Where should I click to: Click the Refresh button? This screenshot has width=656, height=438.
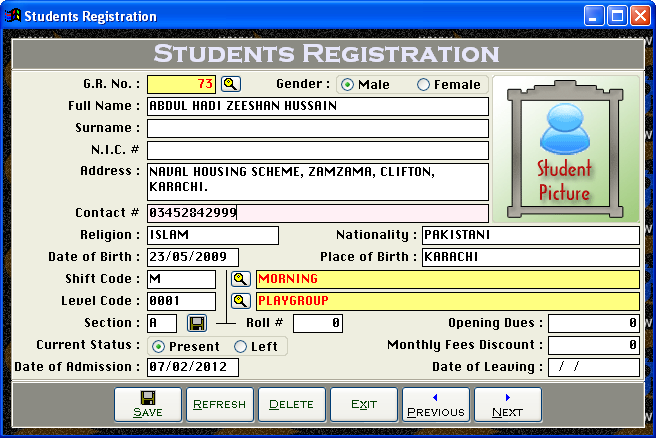(x=220, y=405)
